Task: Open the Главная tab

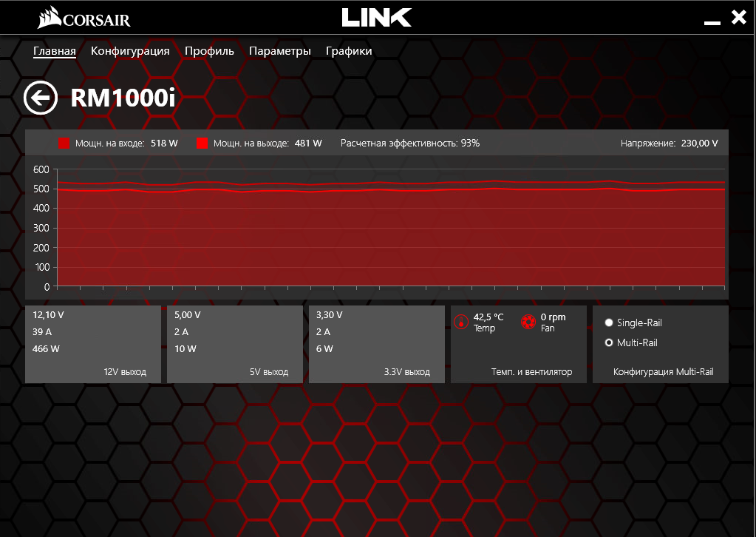Action: point(55,51)
